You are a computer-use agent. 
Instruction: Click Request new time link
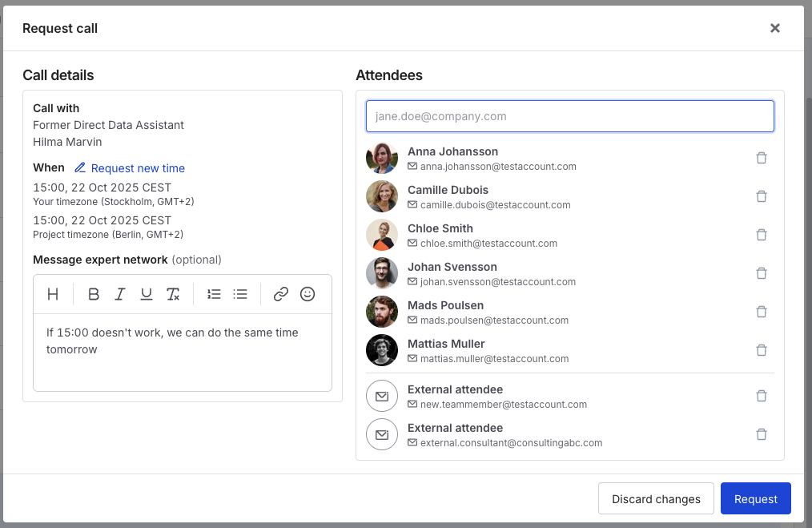coord(137,168)
